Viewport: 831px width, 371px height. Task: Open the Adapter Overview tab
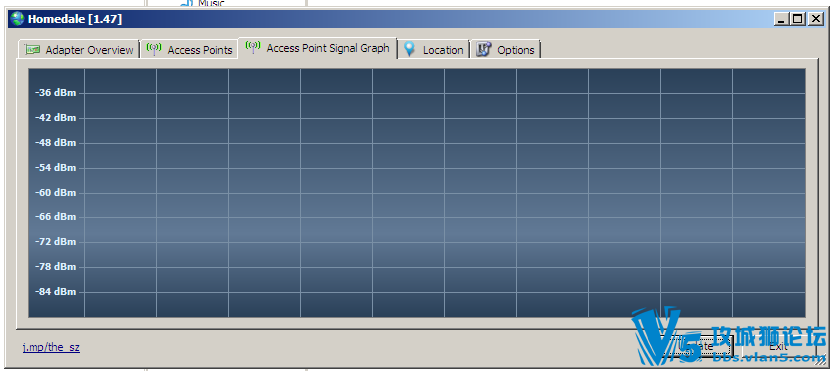(79, 50)
